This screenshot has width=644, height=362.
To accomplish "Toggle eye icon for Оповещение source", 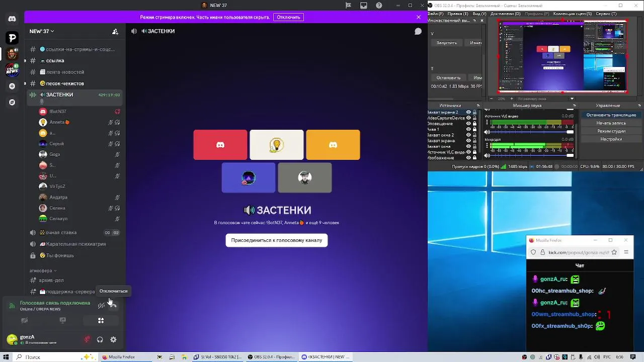I will pyautogui.click(x=468, y=124).
